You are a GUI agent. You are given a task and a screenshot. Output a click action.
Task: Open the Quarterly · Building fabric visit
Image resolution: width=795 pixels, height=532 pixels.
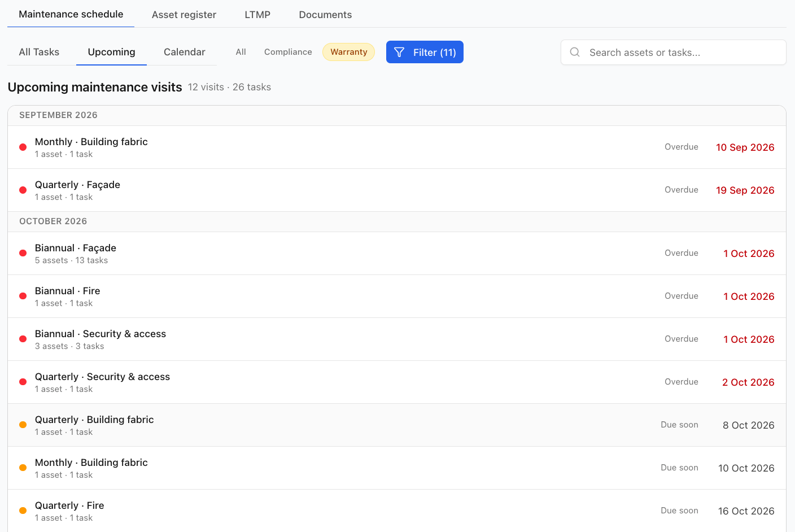click(x=397, y=425)
